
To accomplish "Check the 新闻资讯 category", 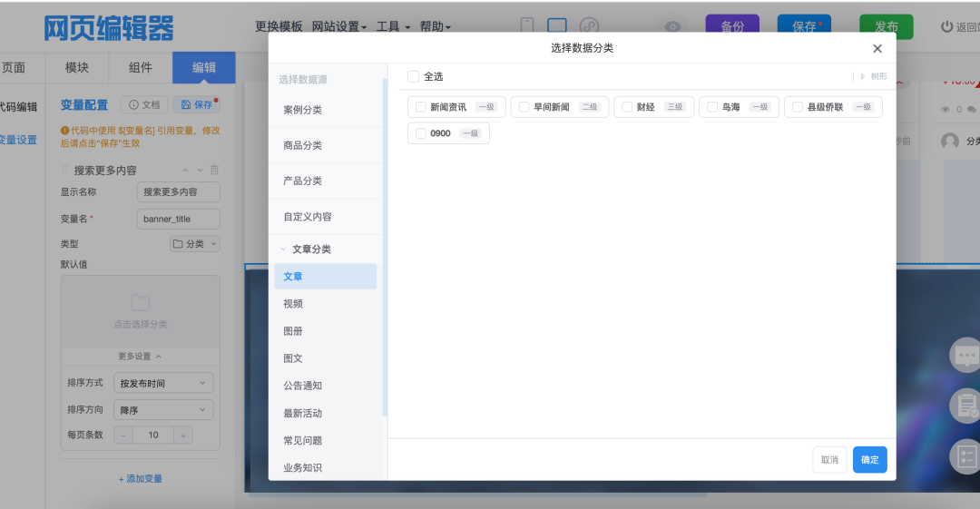I will pyautogui.click(x=421, y=107).
